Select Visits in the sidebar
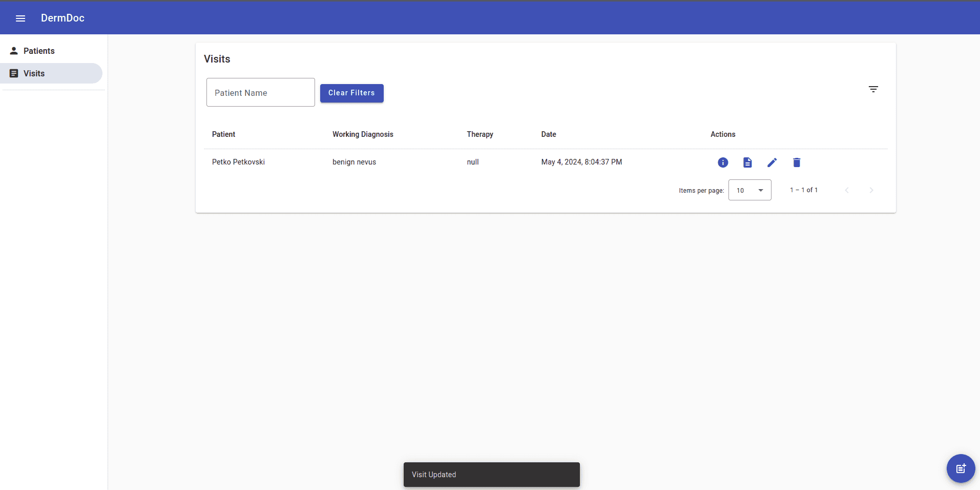The height and width of the screenshot is (490, 980). pos(34,73)
